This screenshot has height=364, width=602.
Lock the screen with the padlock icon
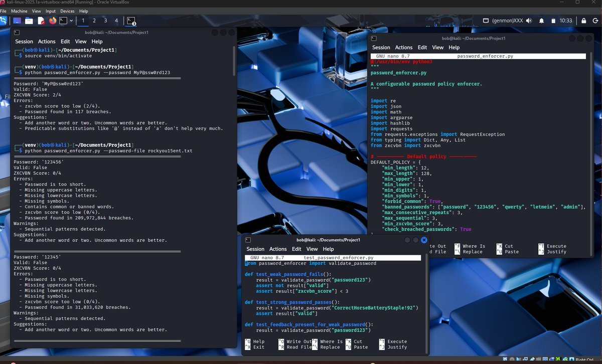[583, 21]
